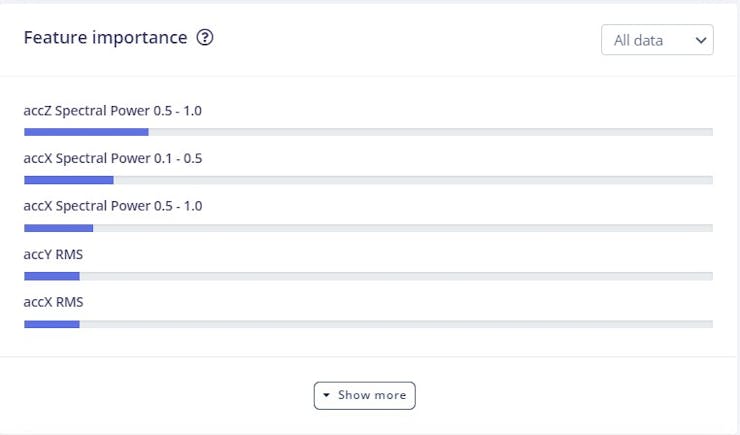Click the accX RMS feature label
The image size is (740, 435).
[53, 302]
